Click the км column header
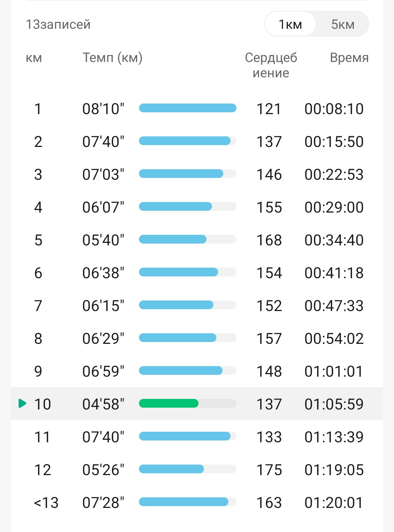Screen dimensions: 394x532 point(34,58)
